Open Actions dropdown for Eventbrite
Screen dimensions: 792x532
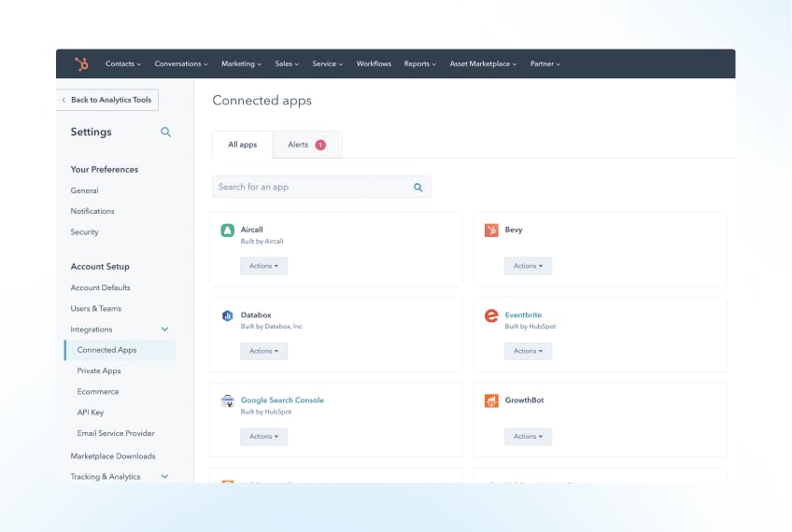(528, 351)
